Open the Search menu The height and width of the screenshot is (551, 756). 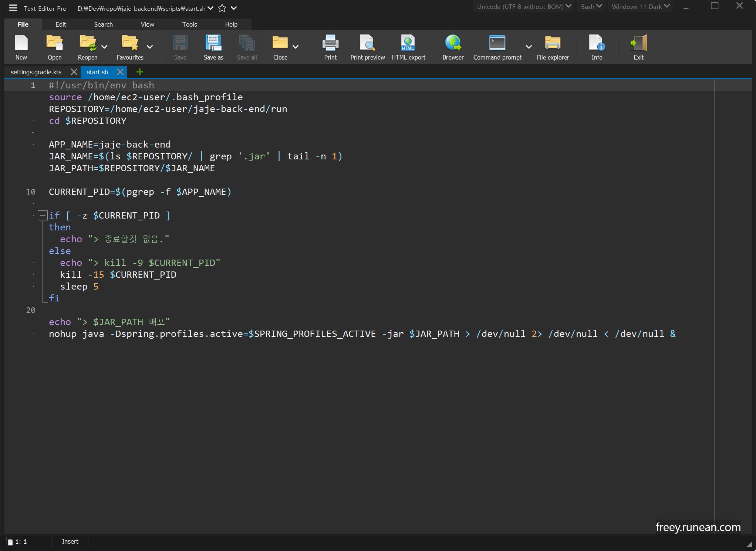pyautogui.click(x=103, y=24)
